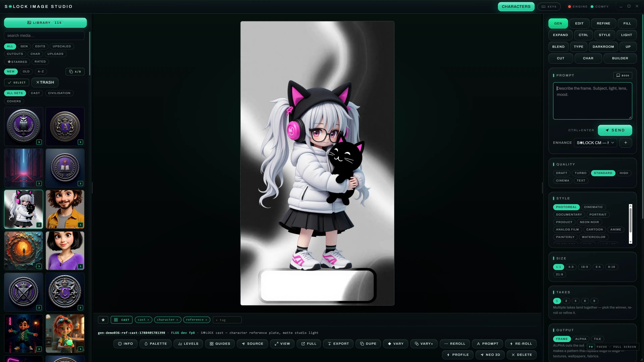Open VIEW to expand the image
Viewport: 644px width, 362px height.
(x=282, y=344)
